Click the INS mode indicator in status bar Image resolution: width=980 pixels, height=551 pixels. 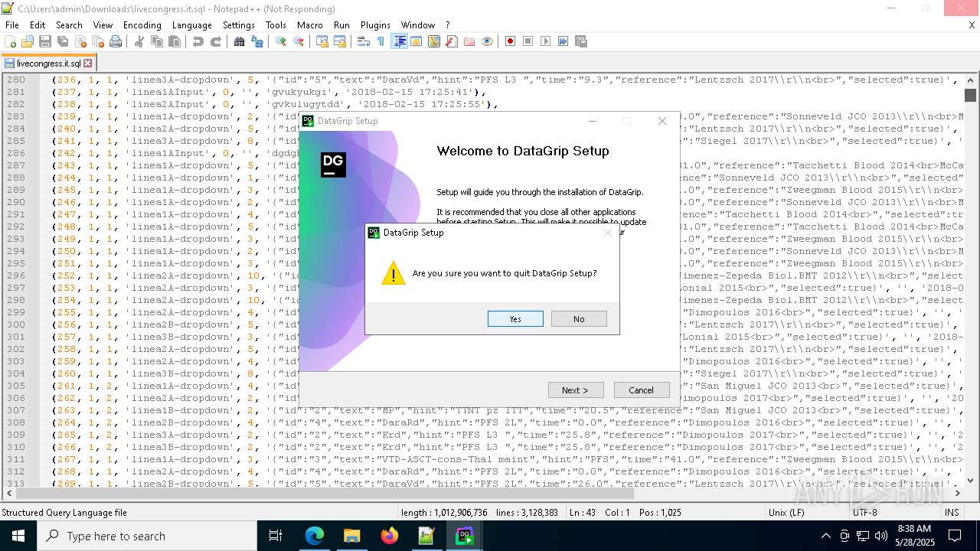point(952,513)
